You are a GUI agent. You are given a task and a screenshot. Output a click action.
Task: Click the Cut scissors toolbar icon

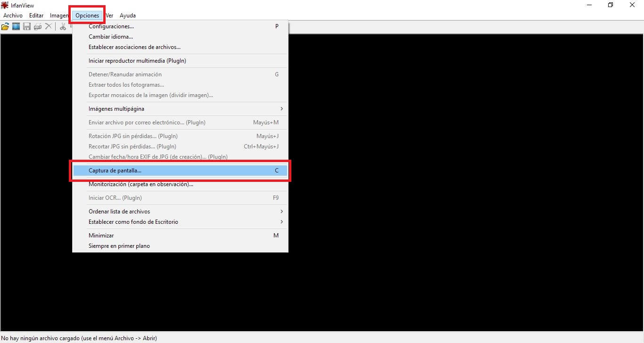tap(63, 26)
